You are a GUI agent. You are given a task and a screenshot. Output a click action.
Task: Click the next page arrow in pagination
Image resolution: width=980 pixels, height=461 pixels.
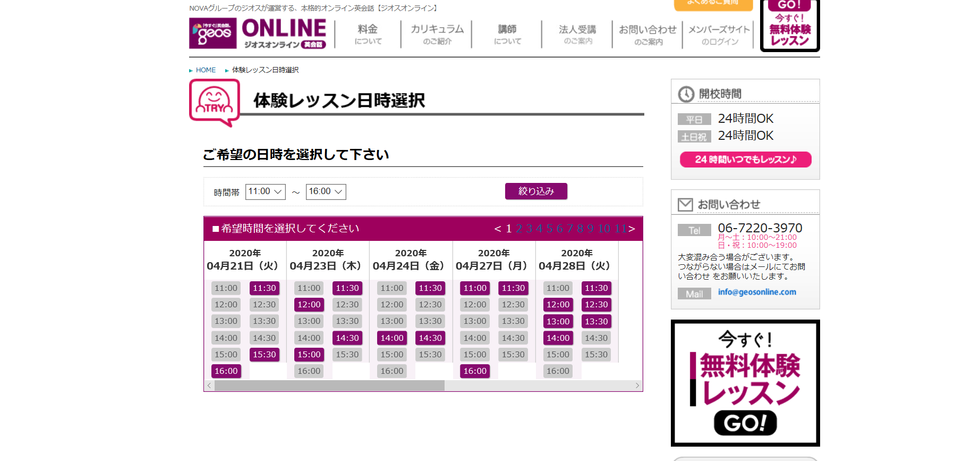632,229
